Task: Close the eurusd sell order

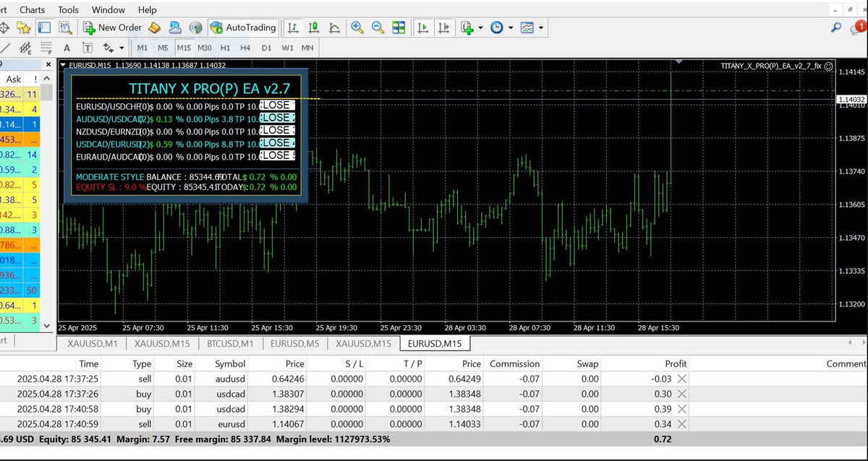Action: [681, 424]
